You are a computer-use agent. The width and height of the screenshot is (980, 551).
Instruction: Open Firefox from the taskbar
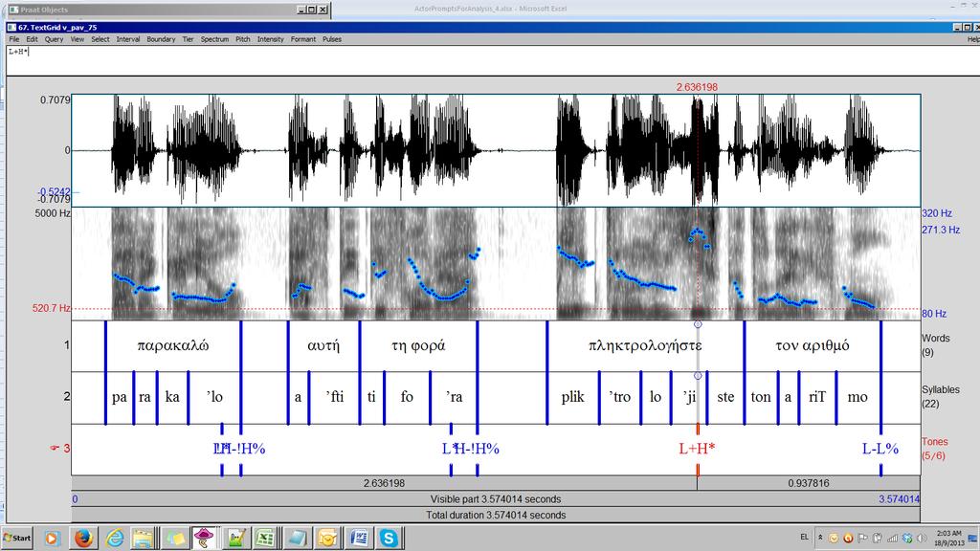pos(84,538)
